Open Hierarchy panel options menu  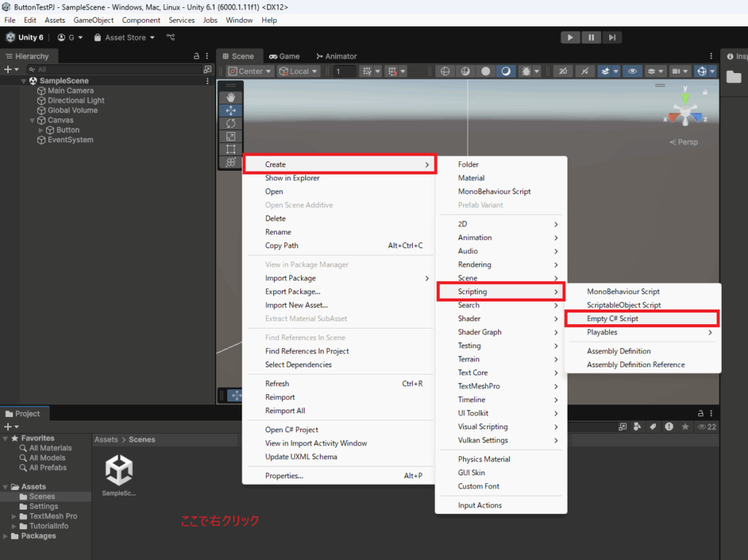click(x=207, y=55)
